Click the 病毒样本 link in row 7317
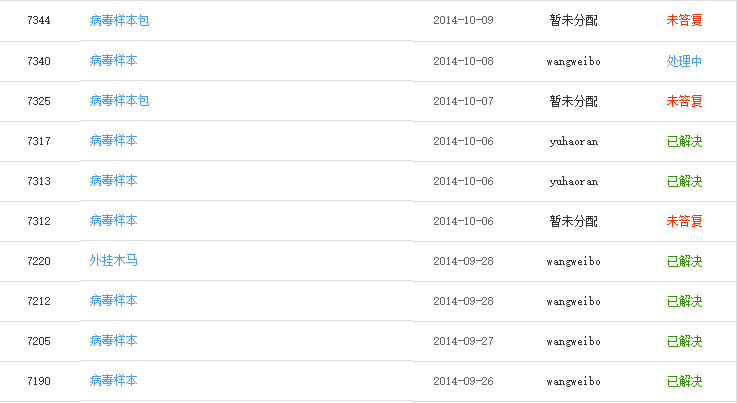 point(113,140)
